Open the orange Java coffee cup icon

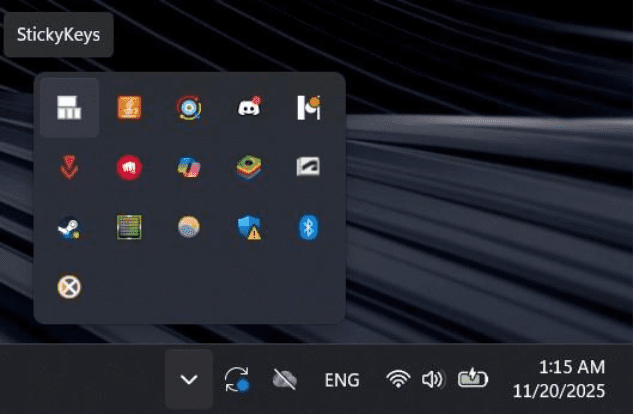pos(129,108)
